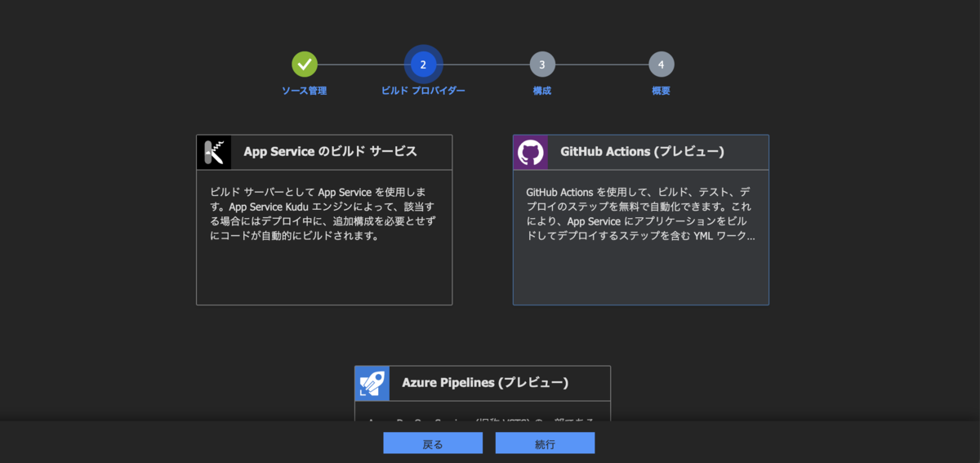Click the 続行 button

tap(545, 443)
